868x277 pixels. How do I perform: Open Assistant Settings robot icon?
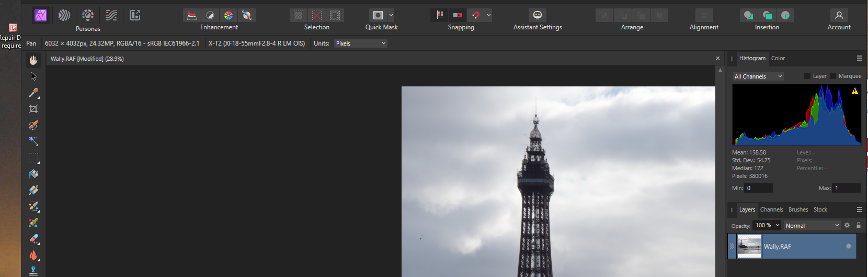pyautogui.click(x=538, y=15)
